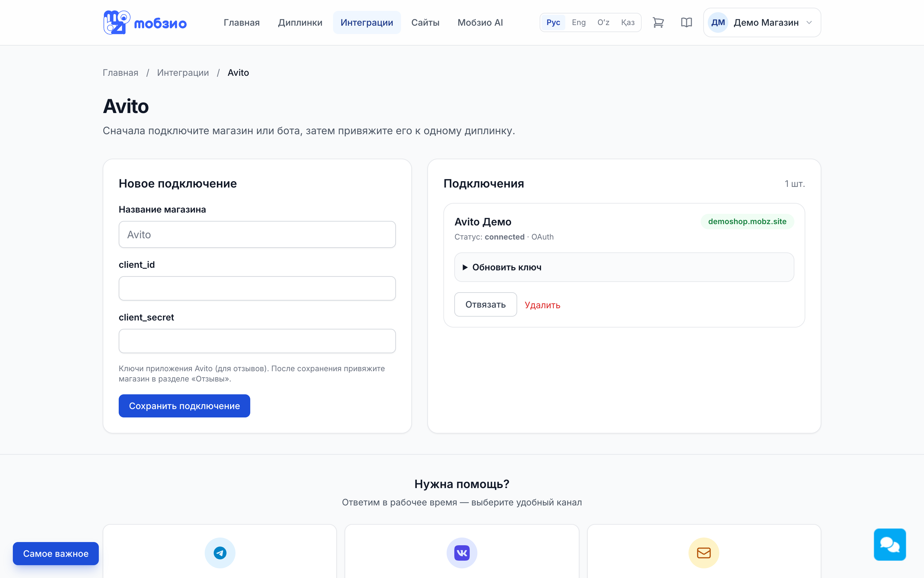Open Сайты in the top menu
The height and width of the screenshot is (578, 924).
click(x=425, y=22)
